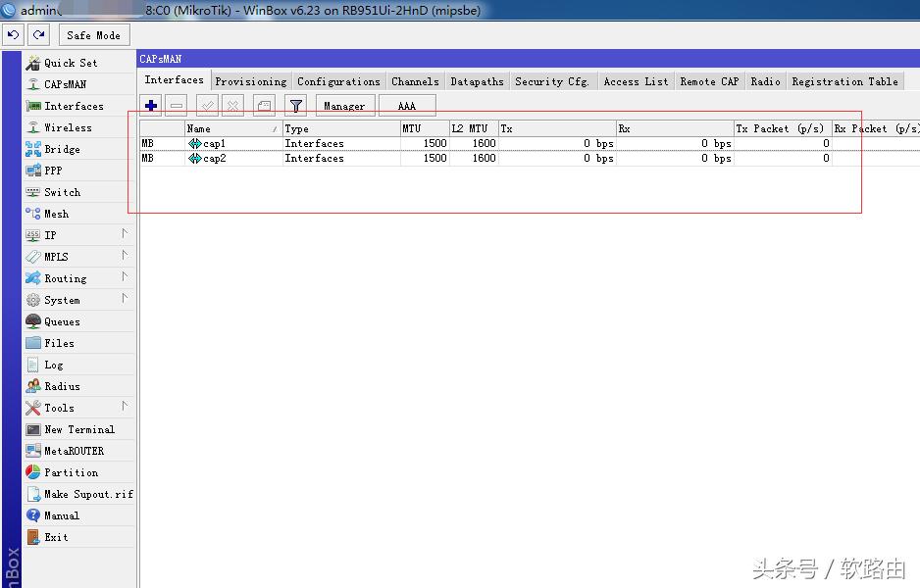Switch to the Provisioning tab

click(x=250, y=81)
